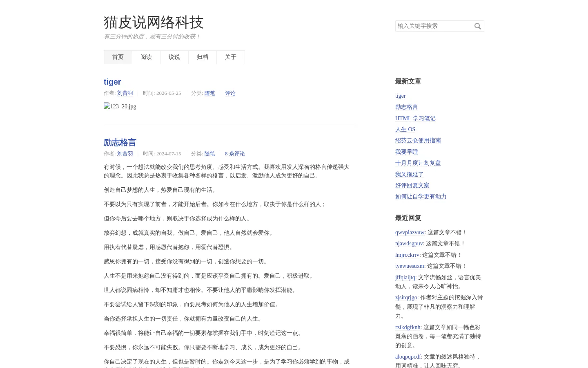Viewport: 588px width, 368px height.
Task: Click commenter zjsirqrjgo in 最近回复
Action: point(406,297)
